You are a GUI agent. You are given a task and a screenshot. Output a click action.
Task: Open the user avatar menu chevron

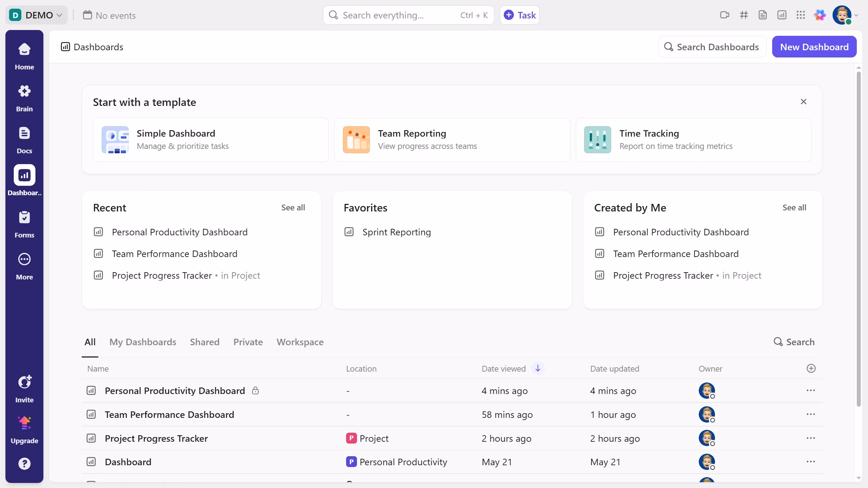856,15
